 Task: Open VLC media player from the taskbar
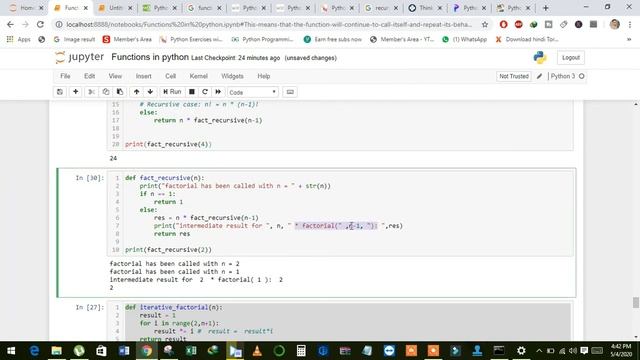pos(257,351)
